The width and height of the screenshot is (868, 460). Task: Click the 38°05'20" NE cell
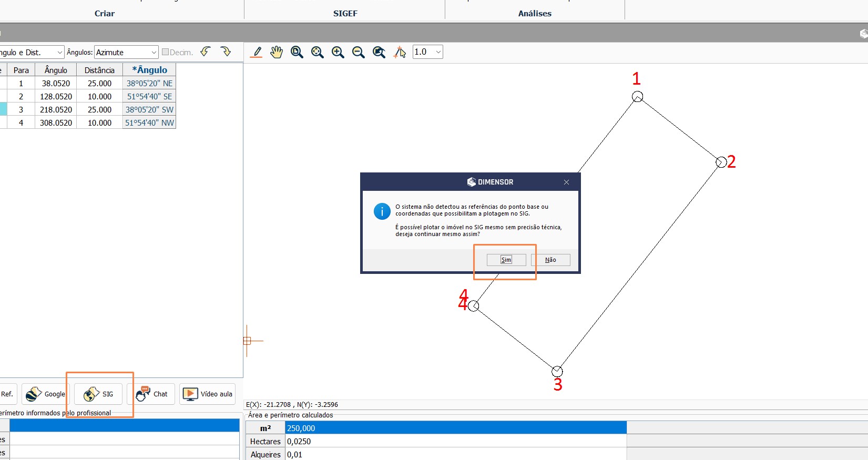[149, 83]
